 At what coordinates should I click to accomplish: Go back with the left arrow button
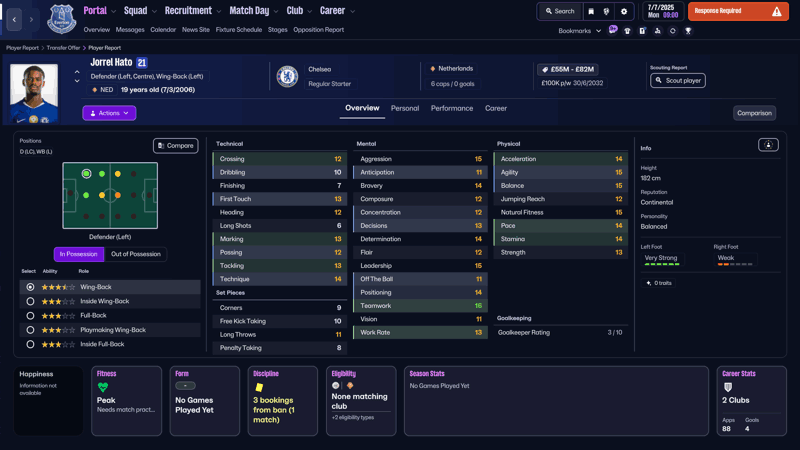[14, 19]
